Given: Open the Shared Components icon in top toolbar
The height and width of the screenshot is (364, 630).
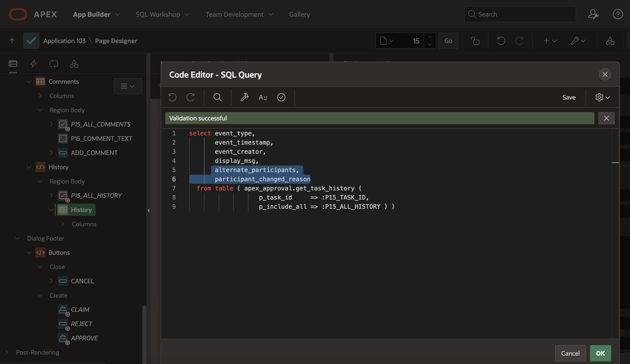Looking at the screenshot, I should pos(610,41).
